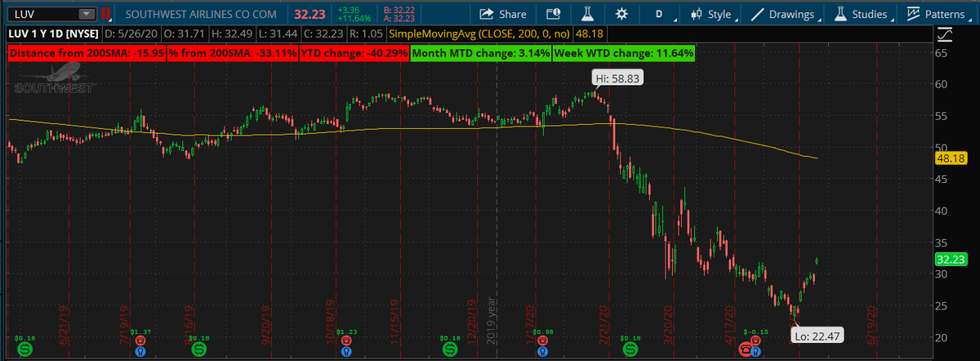980x361 pixels.
Task: Click lightbulb icon below $0.98 earnings
Action: (x=541, y=353)
